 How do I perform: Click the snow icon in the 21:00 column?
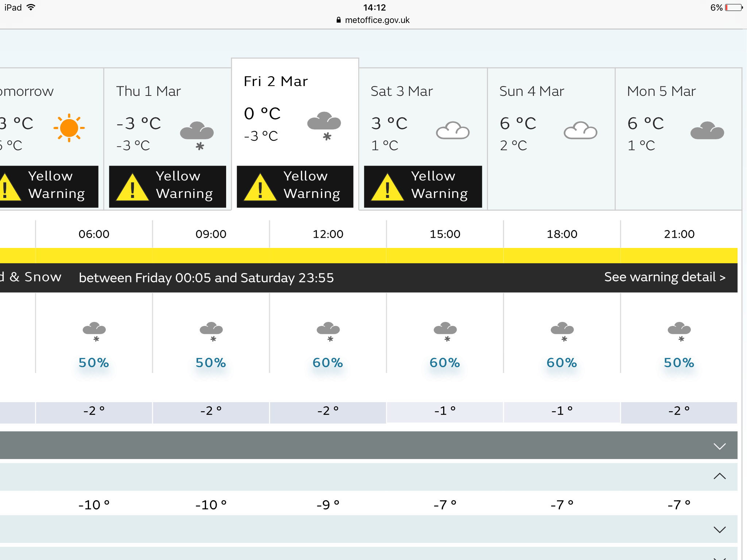(x=679, y=332)
